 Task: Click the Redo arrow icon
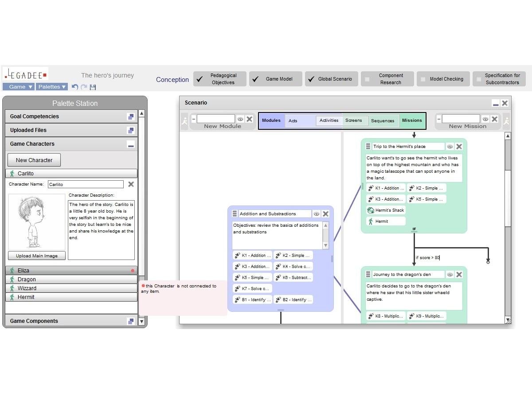84,87
